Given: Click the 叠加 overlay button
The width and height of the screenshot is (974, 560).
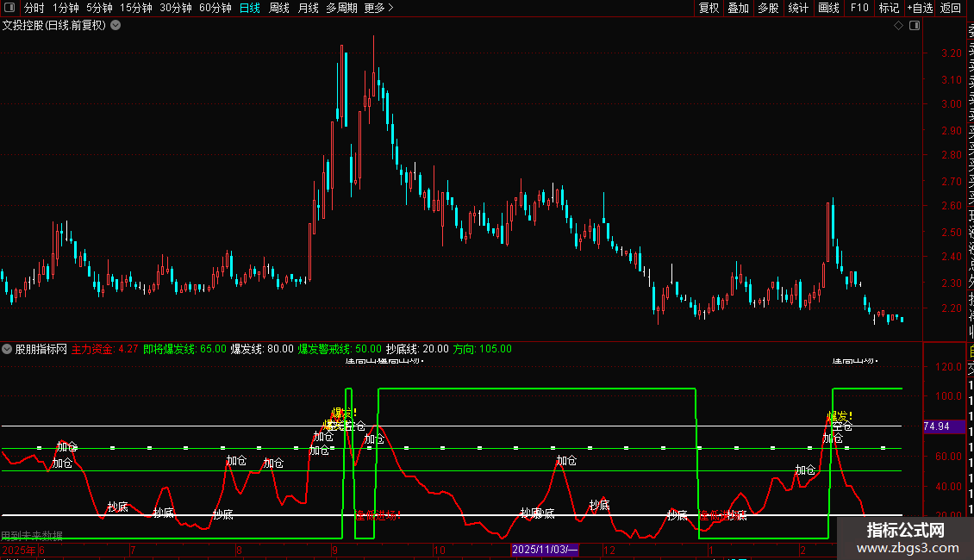Looking at the screenshot, I should [x=739, y=8].
